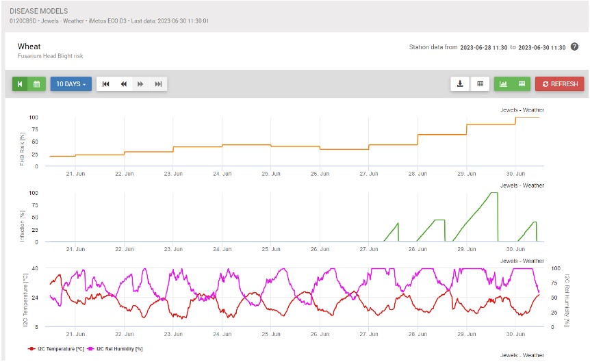The height and width of the screenshot is (364, 590).
Task: Click the 27. Jun label on Infection chart
Action: tap(369, 249)
